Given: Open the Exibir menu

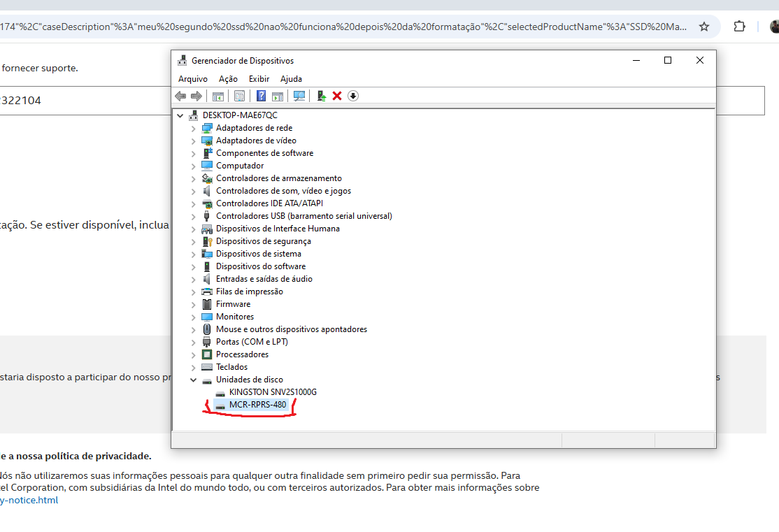Looking at the screenshot, I should (259, 79).
